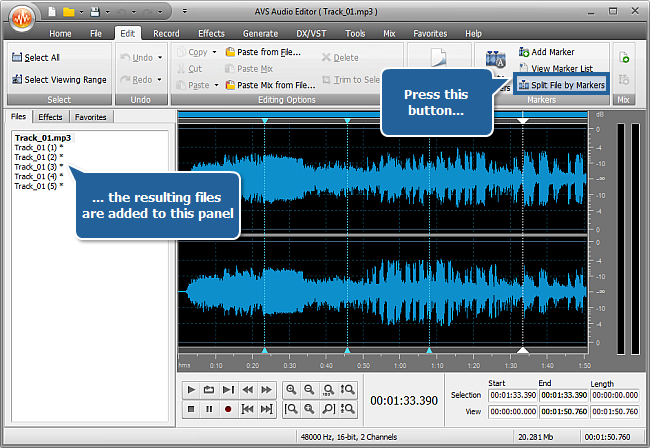
Task: Switch to the Effects panel tab
Action: point(50,117)
